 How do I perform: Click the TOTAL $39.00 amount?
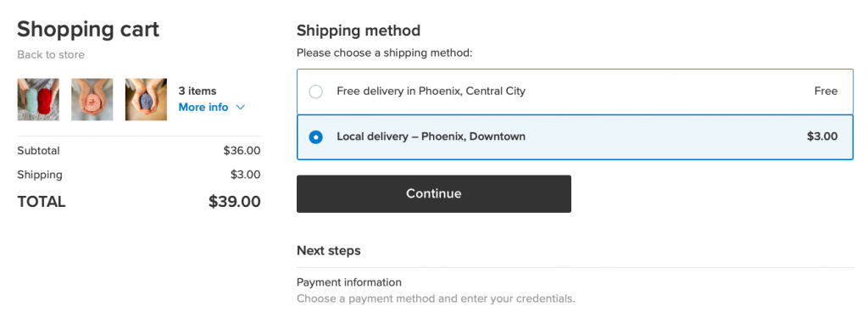click(x=234, y=202)
